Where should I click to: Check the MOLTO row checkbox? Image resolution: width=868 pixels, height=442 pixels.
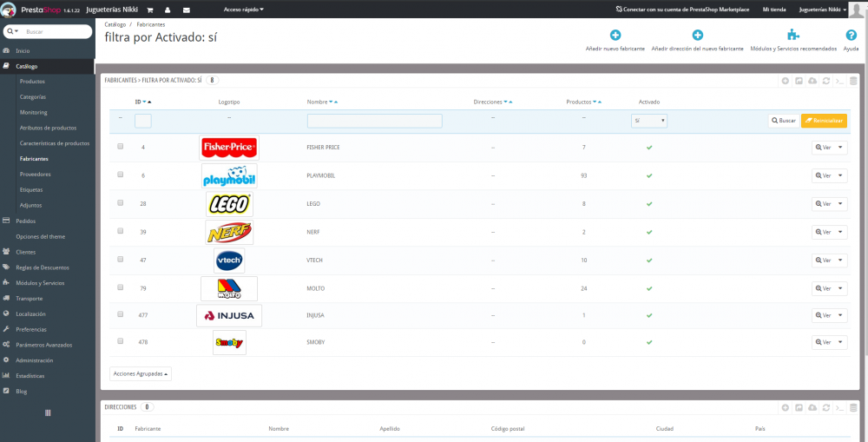point(120,287)
